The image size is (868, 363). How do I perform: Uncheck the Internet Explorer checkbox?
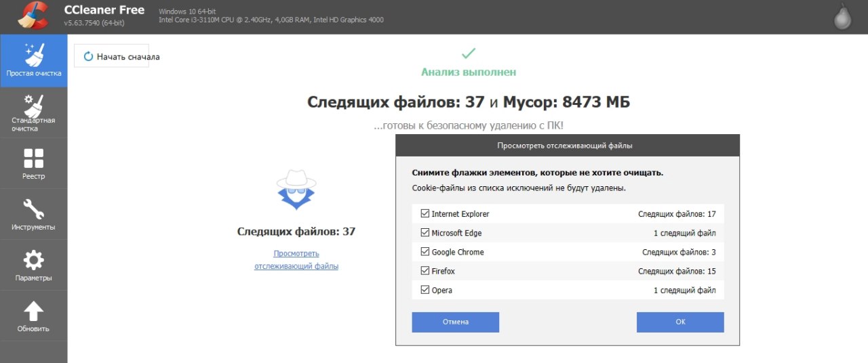[425, 214]
